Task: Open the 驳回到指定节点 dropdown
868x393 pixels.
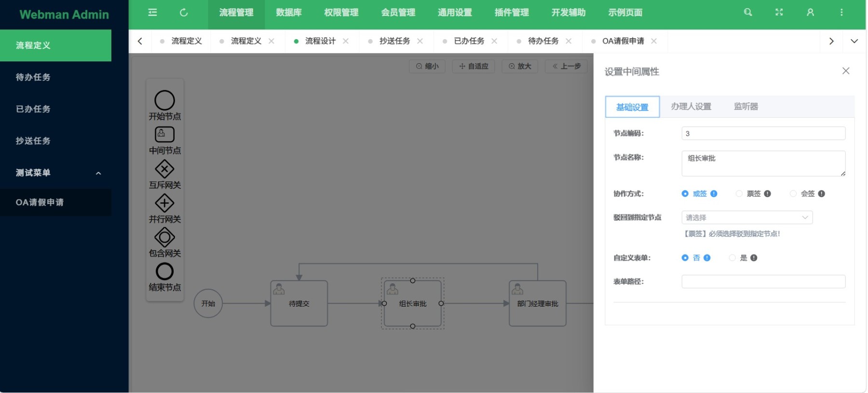Action: coord(746,218)
